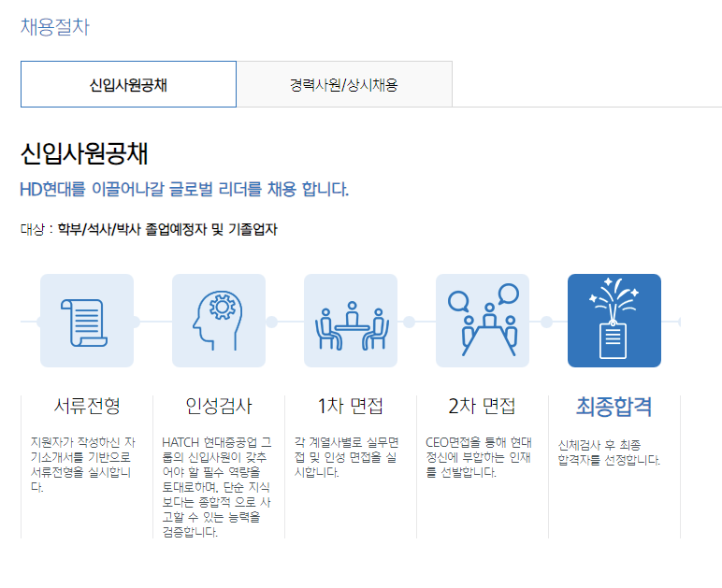Click the 최종합격 celebration badge icon
Screen dimensions: 722x588
tap(614, 321)
